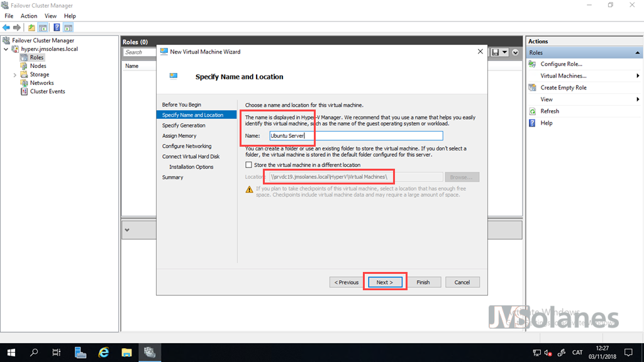
Task: Click the Finish button in the wizard
Action: 423,282
